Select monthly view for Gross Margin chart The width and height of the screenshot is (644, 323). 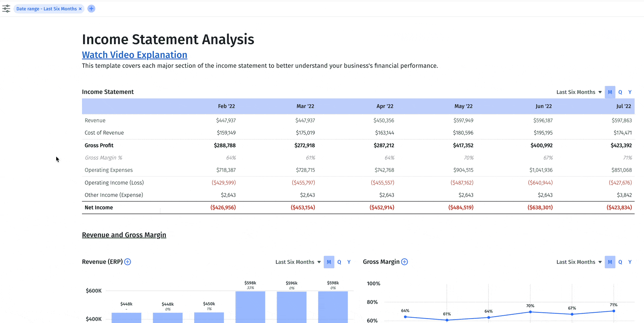coord(610,262)
